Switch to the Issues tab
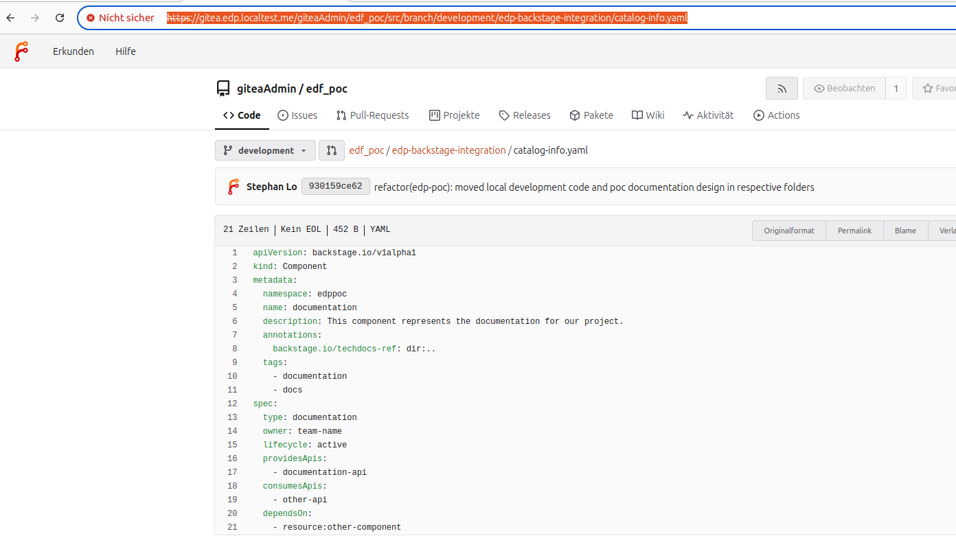The height and width of the screenshot is (560, 956). 297,115
